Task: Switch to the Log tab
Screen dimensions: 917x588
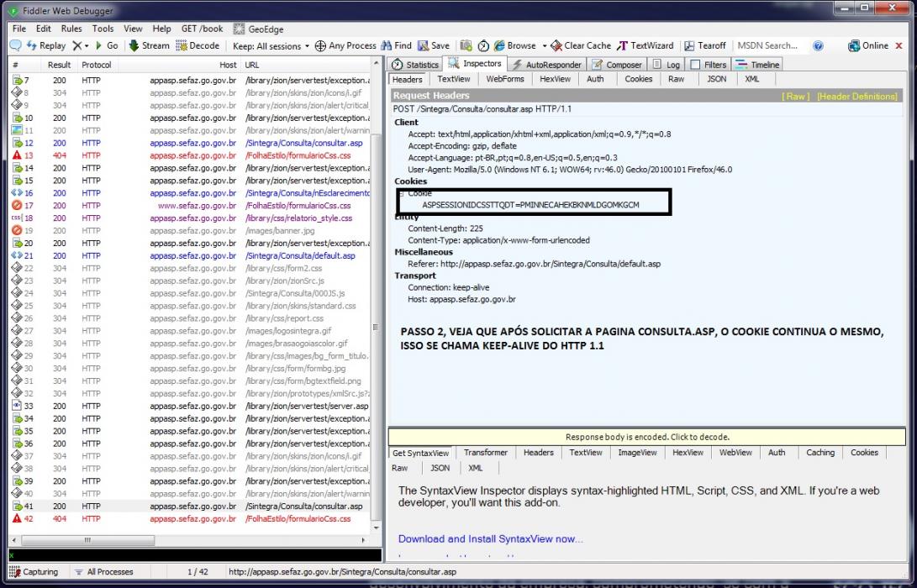Action: coord(667,65)
